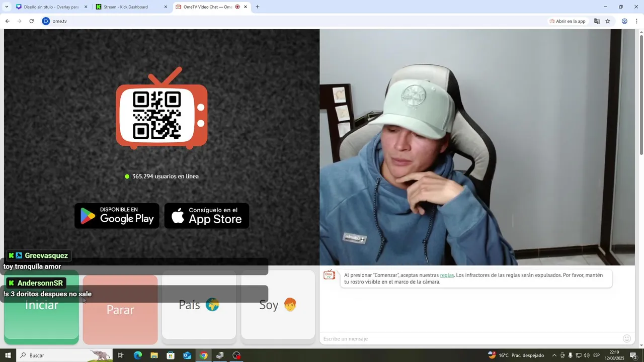Open File Explorer from the taskbar
Image resolution: width=644 pixels, height=362 pixels.
[x=154, y=355]
